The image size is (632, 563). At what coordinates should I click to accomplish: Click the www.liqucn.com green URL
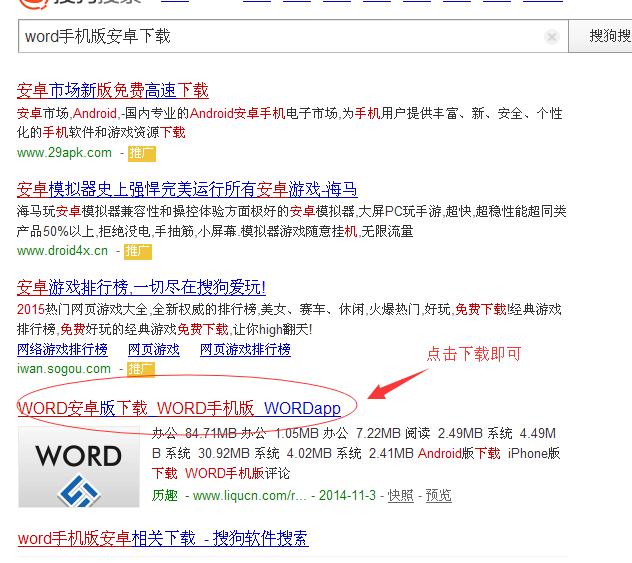pos(250,495)
